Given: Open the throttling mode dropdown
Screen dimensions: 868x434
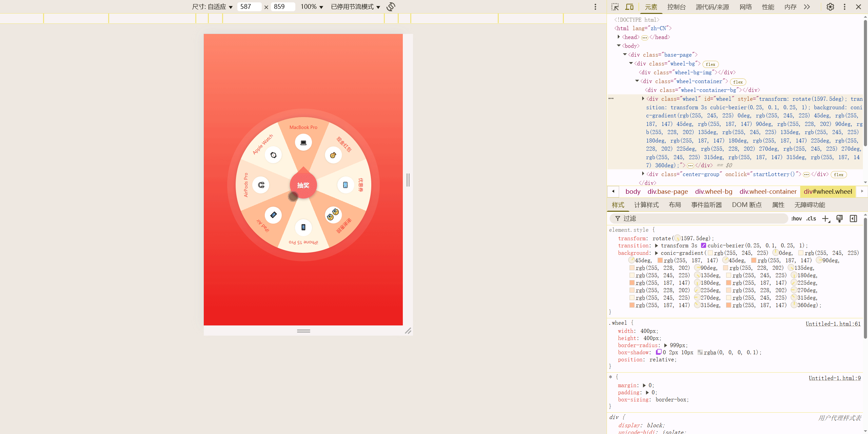Looking at the screenshot, I should pos(355,7).
